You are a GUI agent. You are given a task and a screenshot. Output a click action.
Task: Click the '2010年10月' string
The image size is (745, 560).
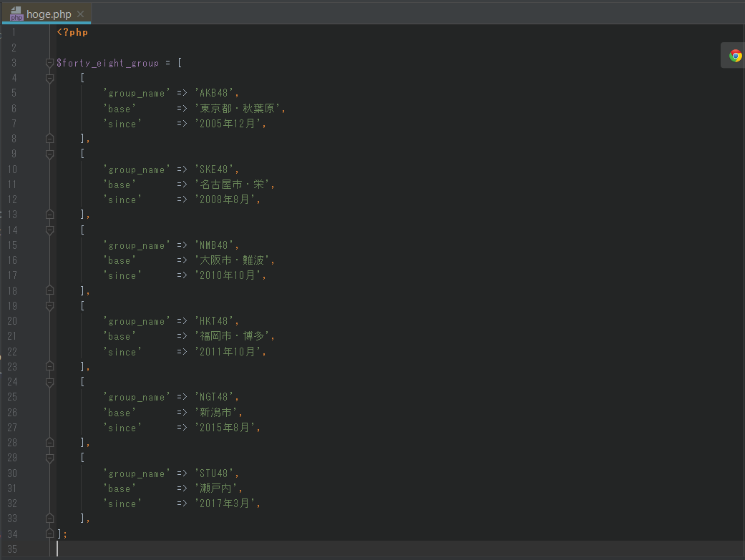click(228, 275)
